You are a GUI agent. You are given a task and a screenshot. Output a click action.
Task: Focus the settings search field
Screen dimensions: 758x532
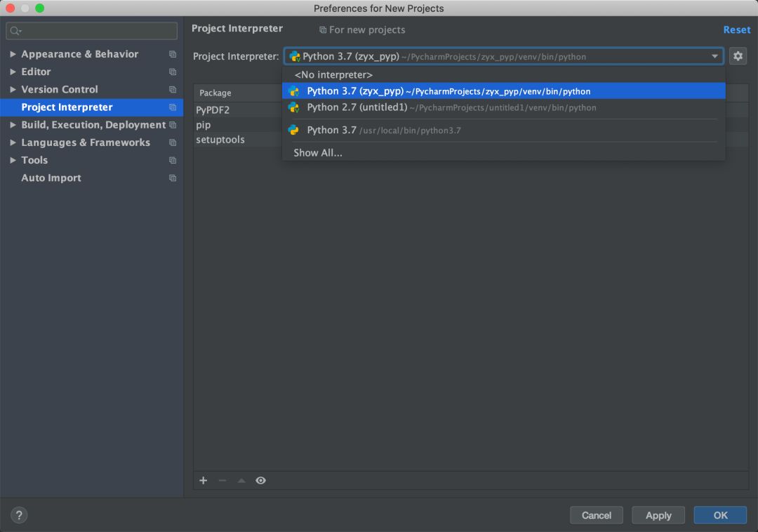click(x=91, y=31)
